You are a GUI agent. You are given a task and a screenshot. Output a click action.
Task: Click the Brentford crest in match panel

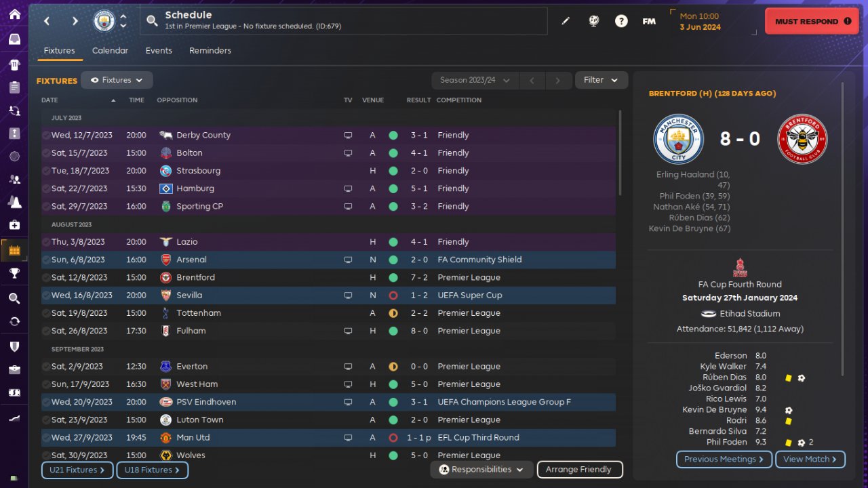[803, 139]
